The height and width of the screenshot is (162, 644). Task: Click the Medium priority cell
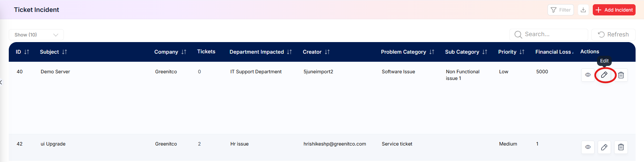[x=508, y=144]
